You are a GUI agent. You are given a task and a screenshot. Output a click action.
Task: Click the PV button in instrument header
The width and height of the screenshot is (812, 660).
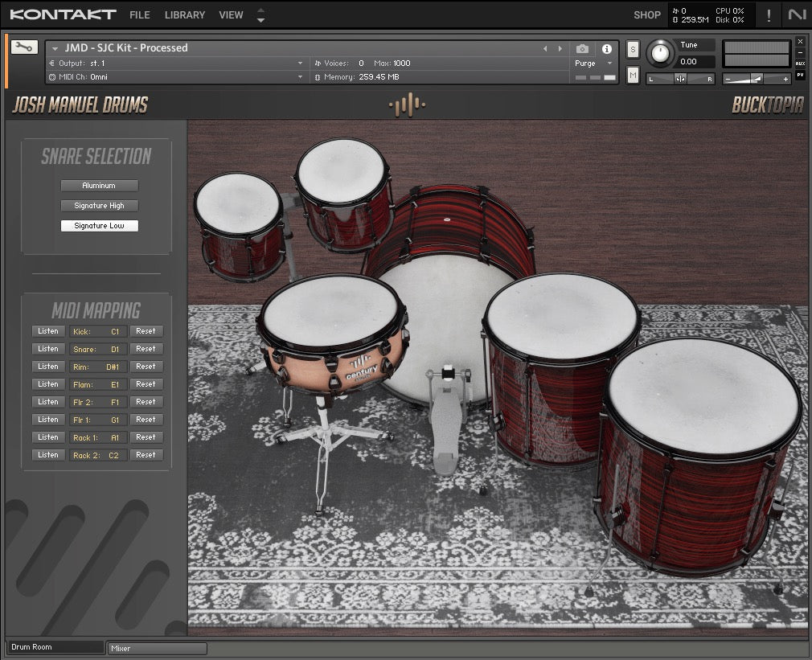point(800,75)
